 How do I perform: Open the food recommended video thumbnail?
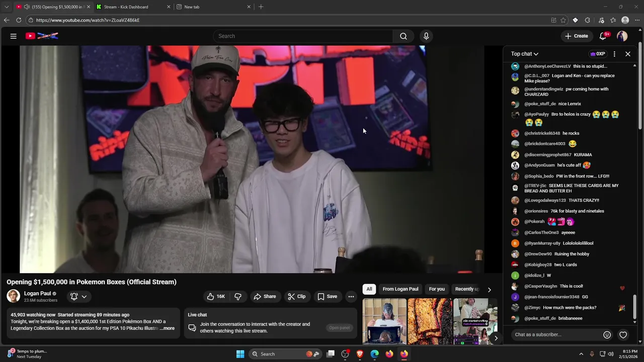(430, 322)
